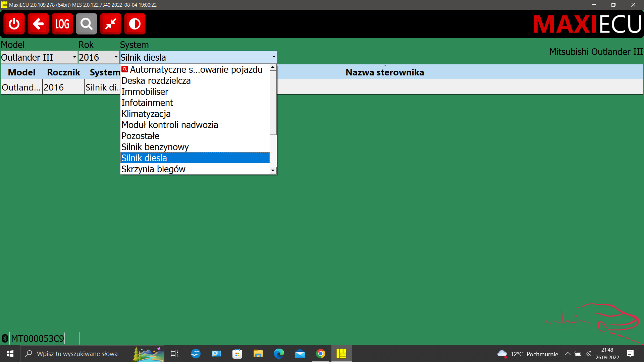The width and height of the screenshot is (644, 362).
Task: Select Pozostałe in the System list
Action: point(195,136)
